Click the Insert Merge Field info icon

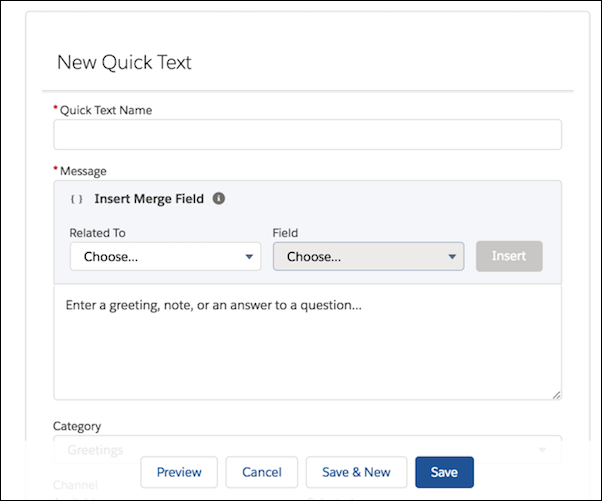pyautogui.click(x=219, y=199)
